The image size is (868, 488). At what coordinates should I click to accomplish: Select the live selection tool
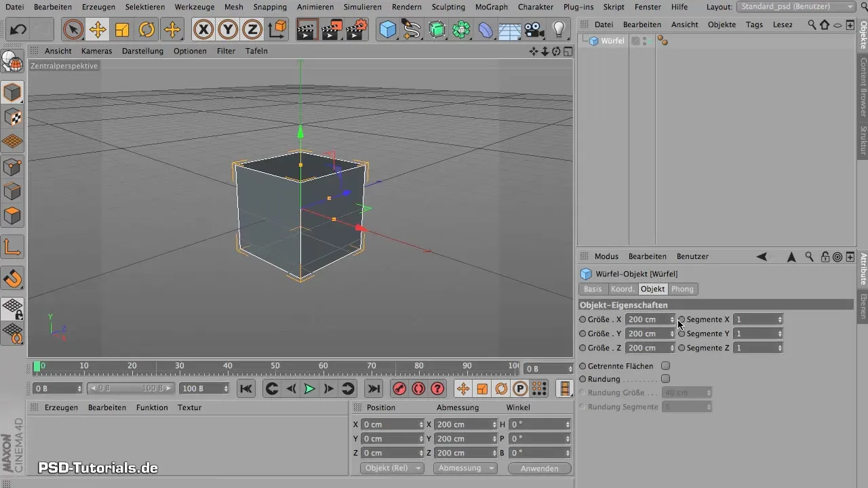tap(73, 30)
